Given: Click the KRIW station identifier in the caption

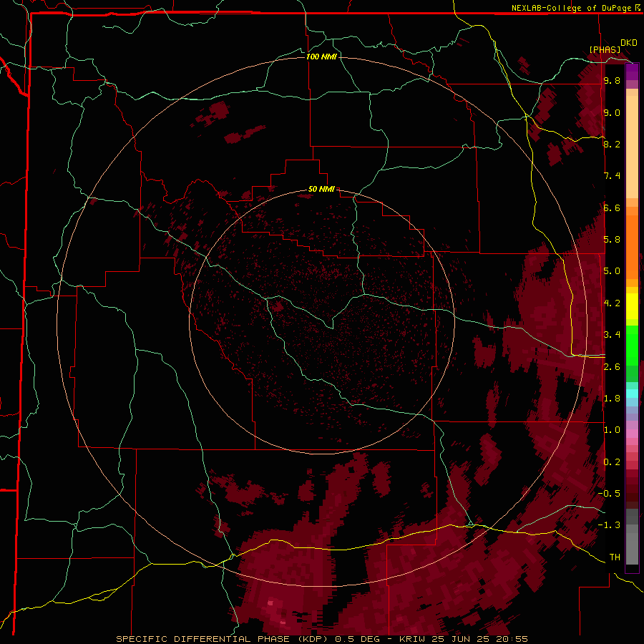Looking at the screenshot, I should 412,639.
